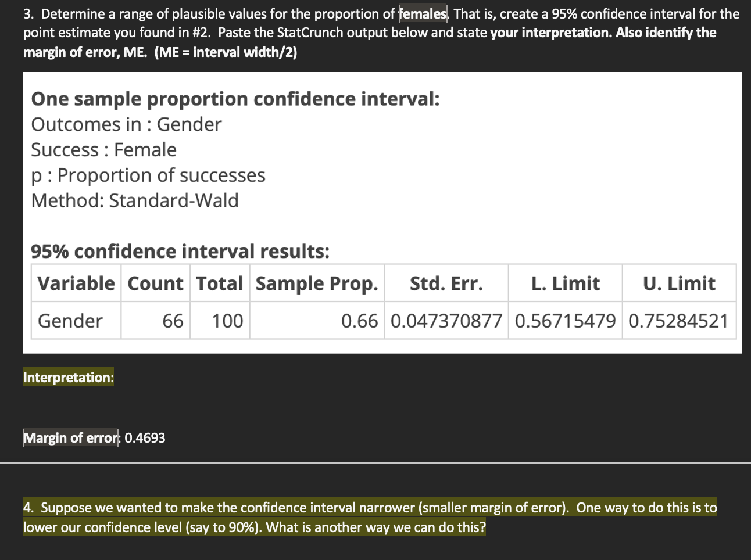Click the margin of error value 0.4693
This screenshot has height=560, width=751.
pos(145,438)
